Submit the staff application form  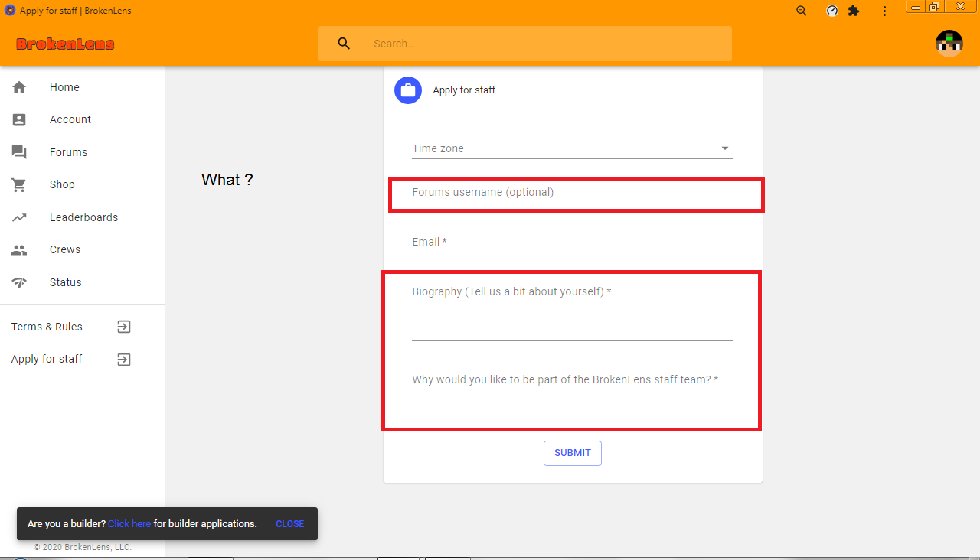[573, 453]
